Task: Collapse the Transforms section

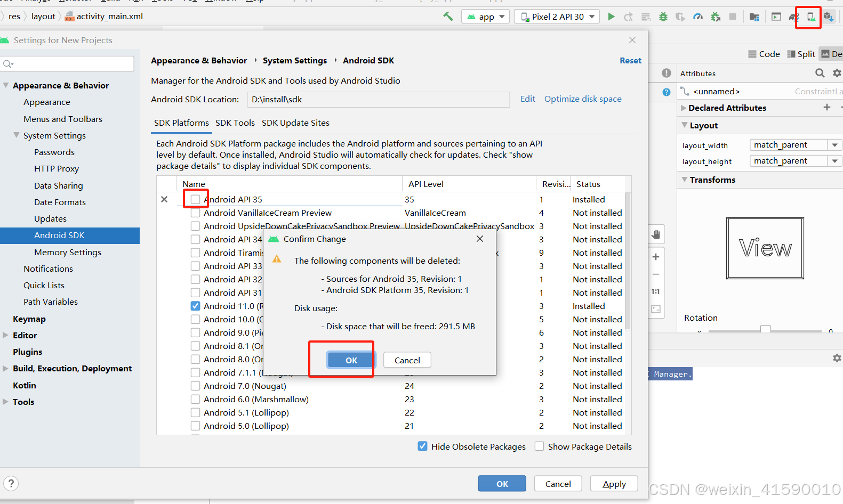Action: 685,179
